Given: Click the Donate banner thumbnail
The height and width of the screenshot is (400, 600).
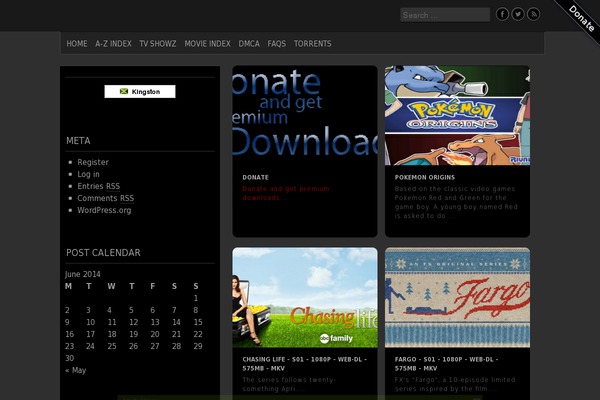Looking at the screenshot, I should [x=305, y=116].
